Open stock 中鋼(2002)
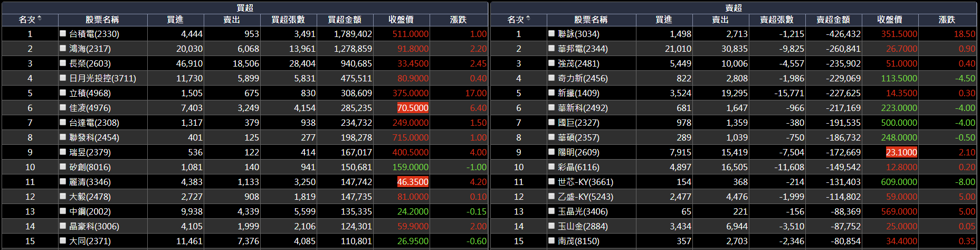The image size is (980, 250). [90, 211]
